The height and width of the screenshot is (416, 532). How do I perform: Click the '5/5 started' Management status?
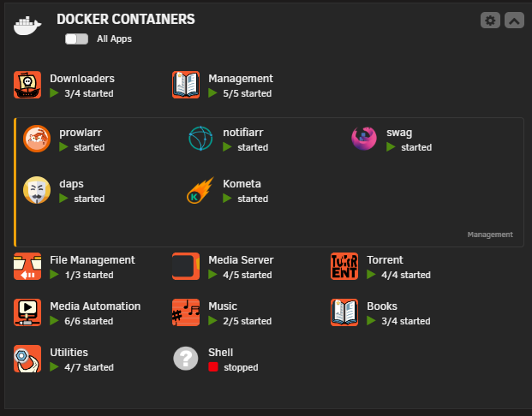248,93
